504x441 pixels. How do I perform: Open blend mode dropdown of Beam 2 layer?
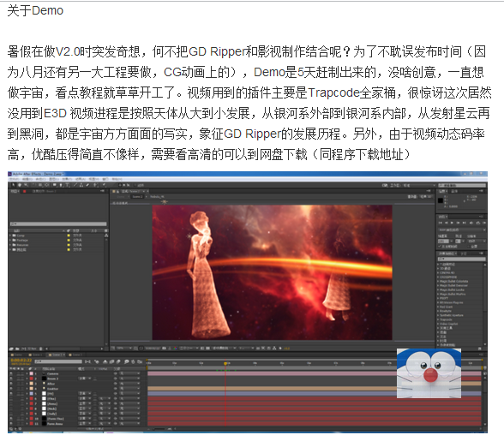pyautogui.click(x=85, y=378)
